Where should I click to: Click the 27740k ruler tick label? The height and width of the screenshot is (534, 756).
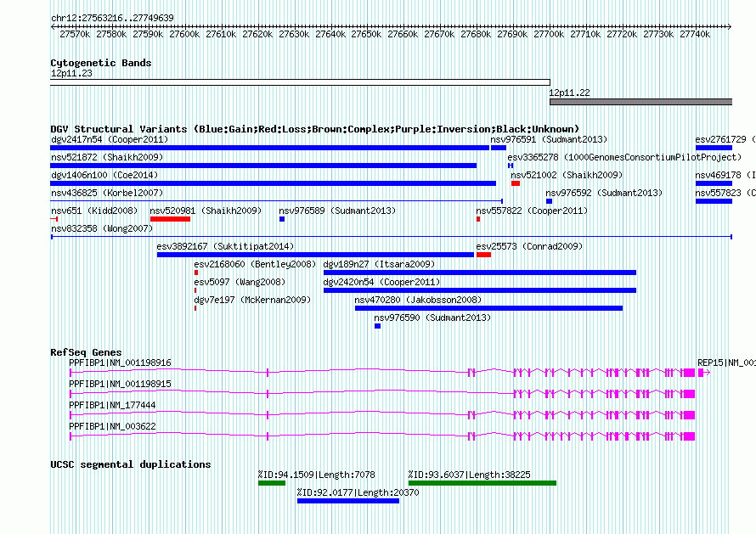pos(695,34)
